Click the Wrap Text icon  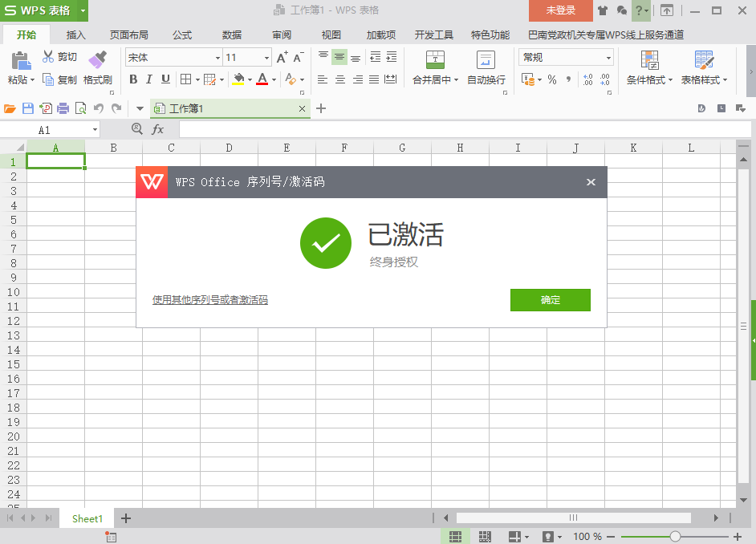click(486, 59)
